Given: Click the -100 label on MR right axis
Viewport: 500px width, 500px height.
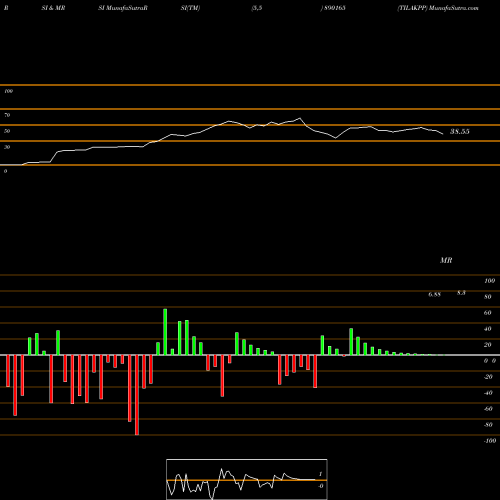Looking at the screenshot, I should pyautogui.click(x=490, y=441).
